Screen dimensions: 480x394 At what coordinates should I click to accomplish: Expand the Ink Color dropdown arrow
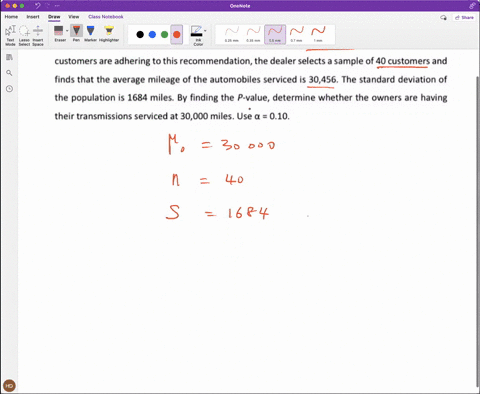pos(205,31)
